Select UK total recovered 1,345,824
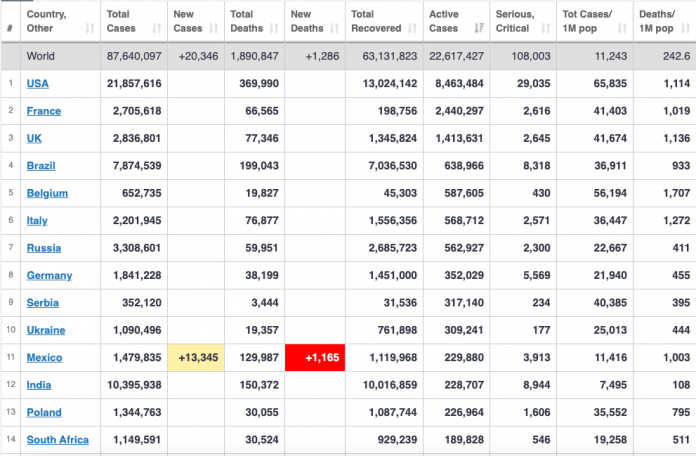The width and height of the screenshot is (696, 456). pyautogui.click(x=393, y=138)
